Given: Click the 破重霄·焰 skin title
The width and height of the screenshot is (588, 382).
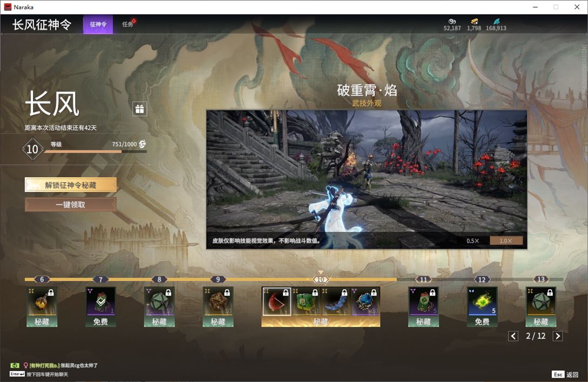Looking at the screenshot, I should (367, 90).
